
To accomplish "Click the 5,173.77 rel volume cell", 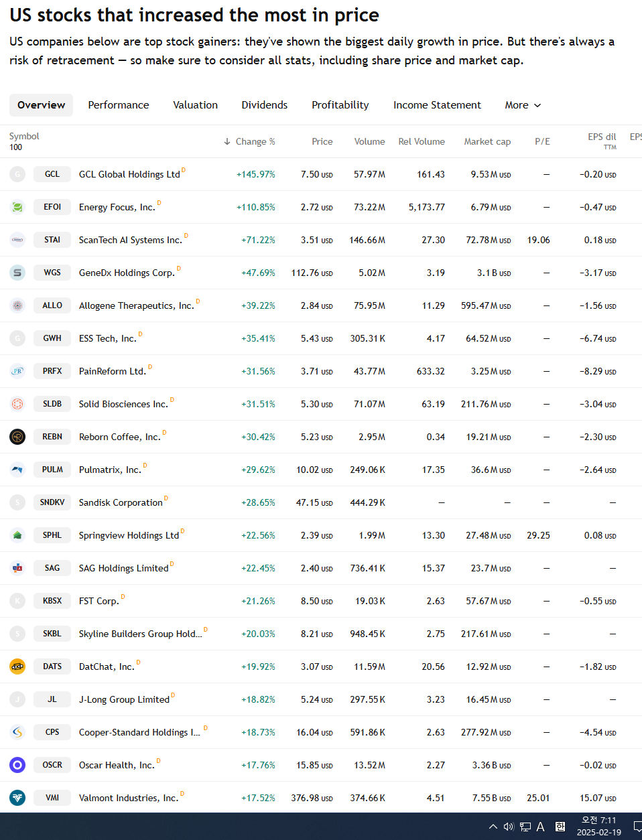I will click(427, 207).
